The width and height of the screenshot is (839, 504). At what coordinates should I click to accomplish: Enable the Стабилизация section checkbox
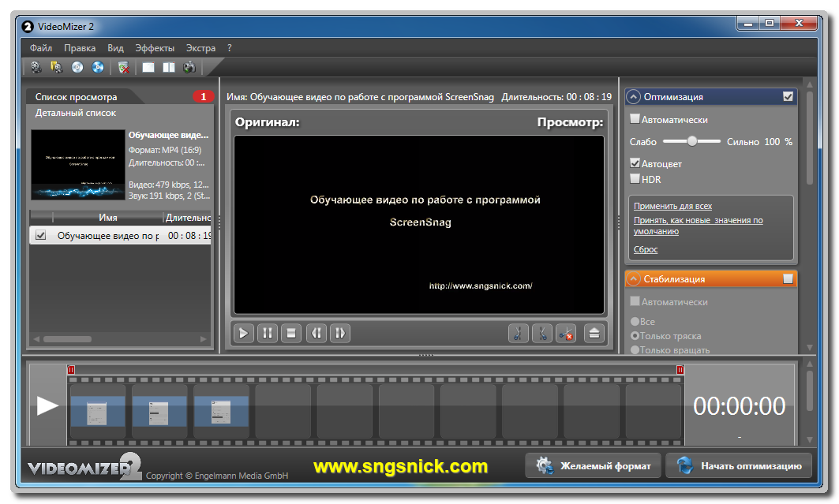point(788,279)
